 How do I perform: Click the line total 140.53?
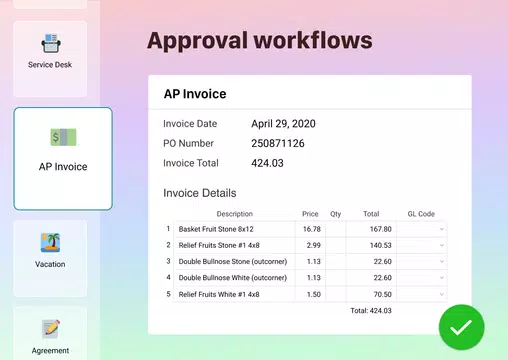pyautogui.click(x=381, y=245)
